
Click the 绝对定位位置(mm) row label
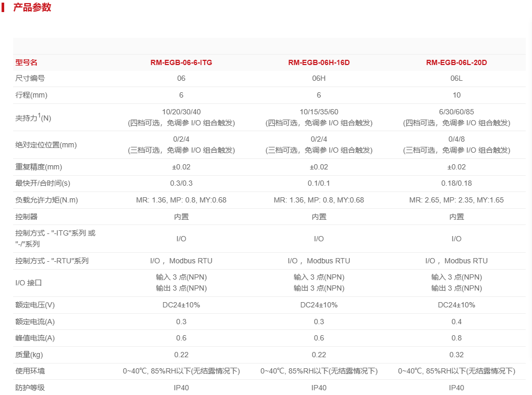pyautogui.click(x=46, y=145)
